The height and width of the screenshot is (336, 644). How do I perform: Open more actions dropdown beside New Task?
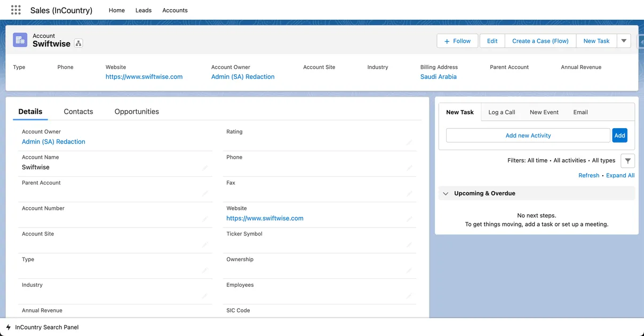coord(624,41)
